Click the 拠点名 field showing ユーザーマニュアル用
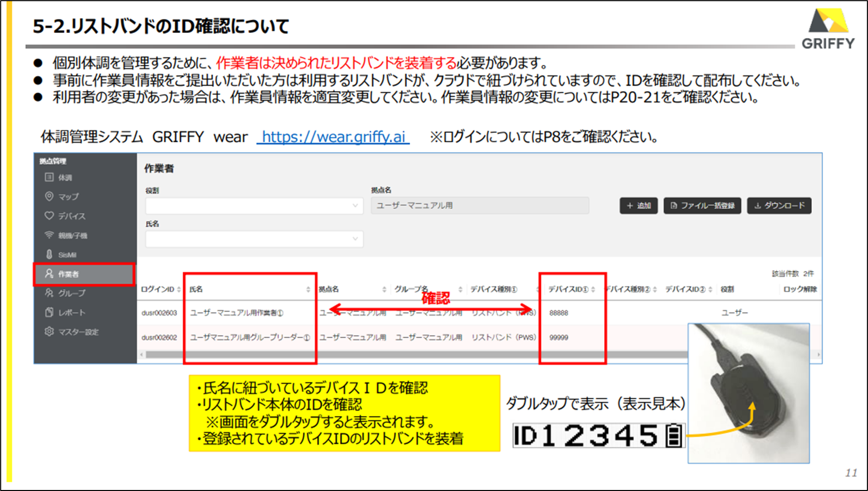868x491 pixels. coord(479,206)
